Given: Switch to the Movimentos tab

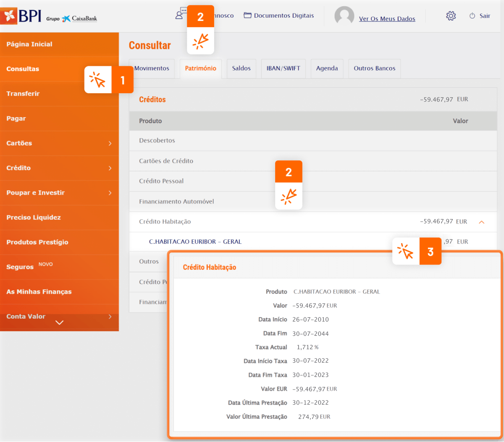Looking at the screenshot, I should click(x=152, y=68).
